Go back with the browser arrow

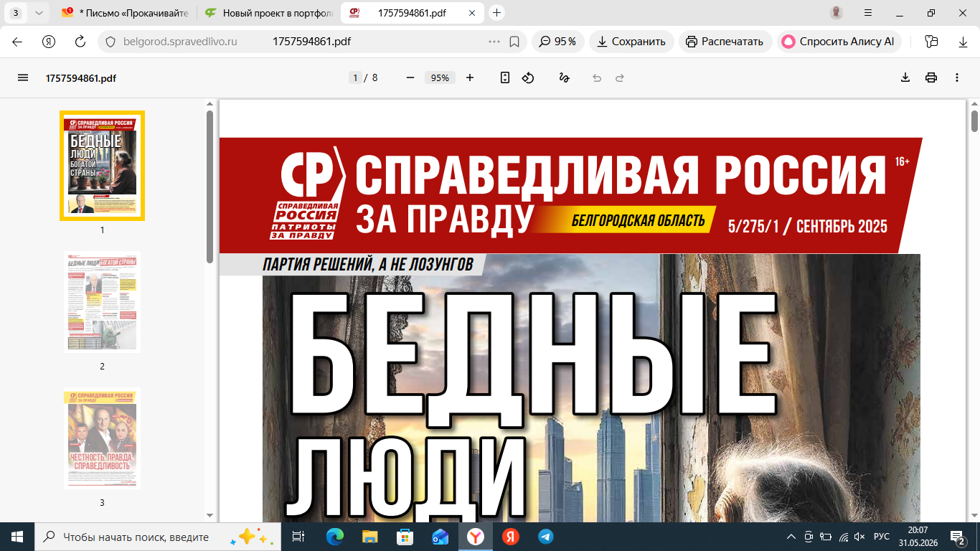click(x=17, y=42)
